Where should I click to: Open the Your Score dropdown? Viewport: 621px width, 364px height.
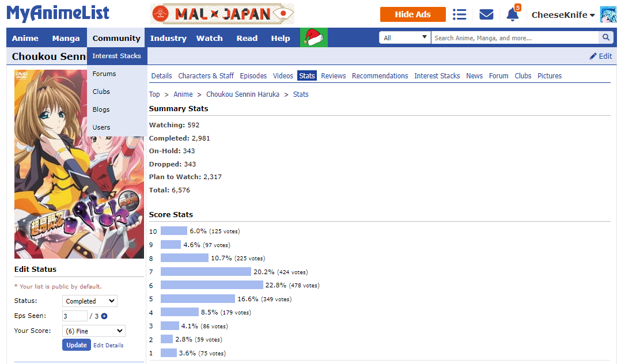[x=93, y=331]
